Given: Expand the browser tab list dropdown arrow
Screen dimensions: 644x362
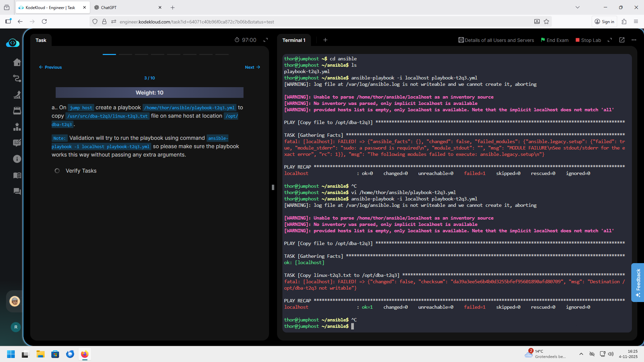Looking at the screenshot, I should pos(577,7).
